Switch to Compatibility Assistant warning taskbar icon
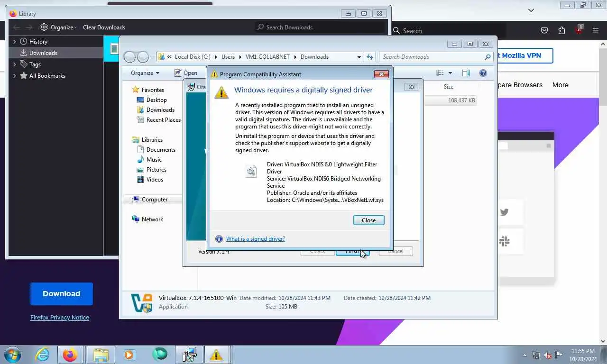607x364 pixels. pyautogui.click(x=216, y=355)
